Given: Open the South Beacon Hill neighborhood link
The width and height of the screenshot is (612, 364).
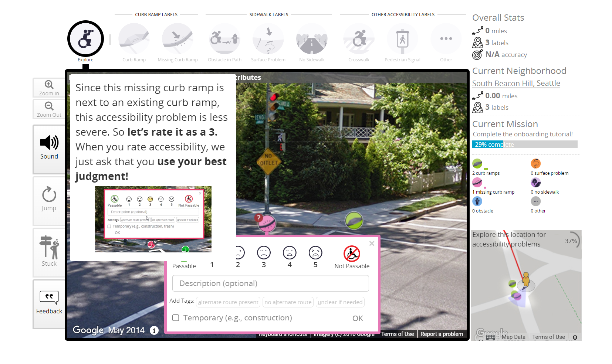Looking at the screenshot, I should tap(516, 84).
